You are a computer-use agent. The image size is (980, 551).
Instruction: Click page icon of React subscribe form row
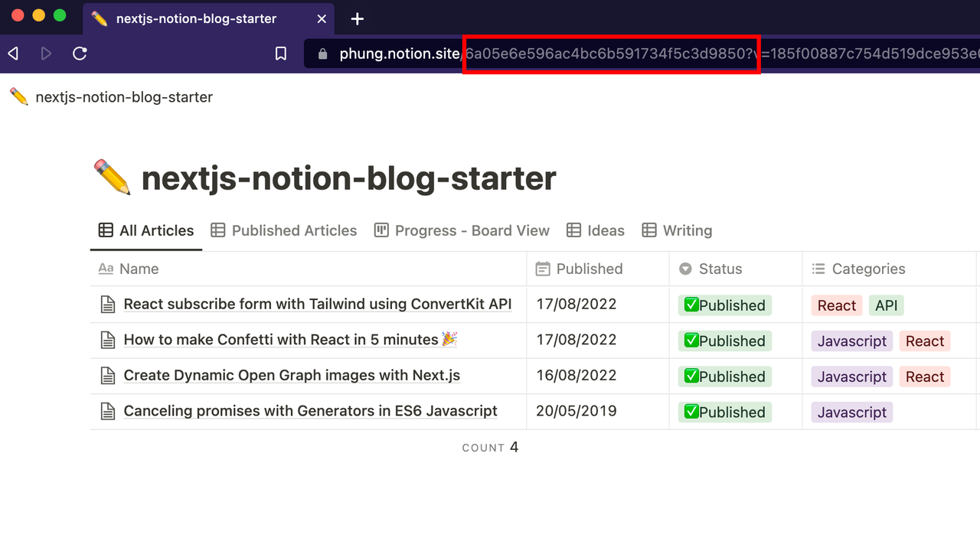tap(109, 305)
